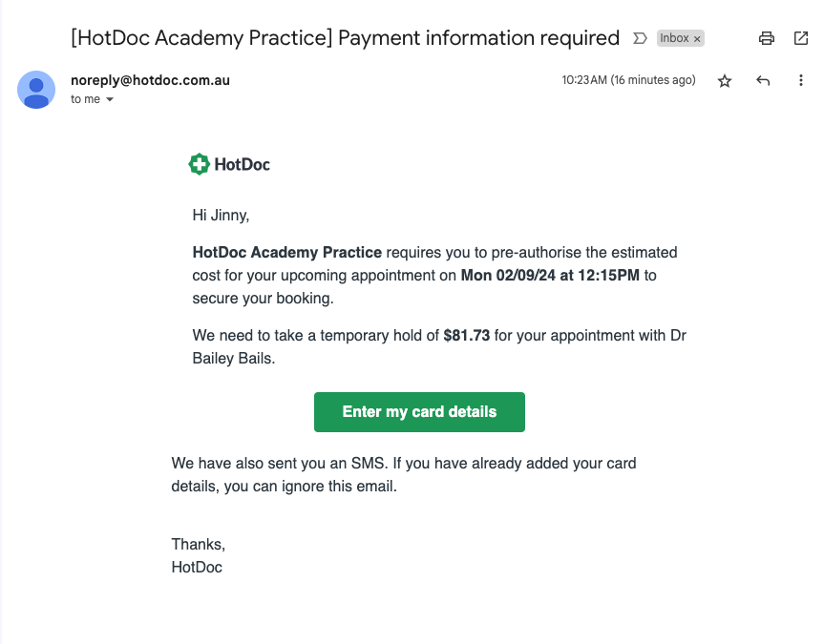Click the HotDoc wordmark text in header

click(243, 164)
